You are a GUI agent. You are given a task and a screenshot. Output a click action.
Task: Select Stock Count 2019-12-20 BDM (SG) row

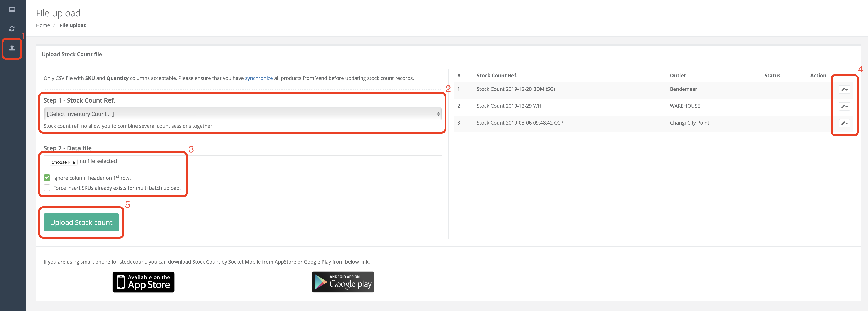coord(516,89)
